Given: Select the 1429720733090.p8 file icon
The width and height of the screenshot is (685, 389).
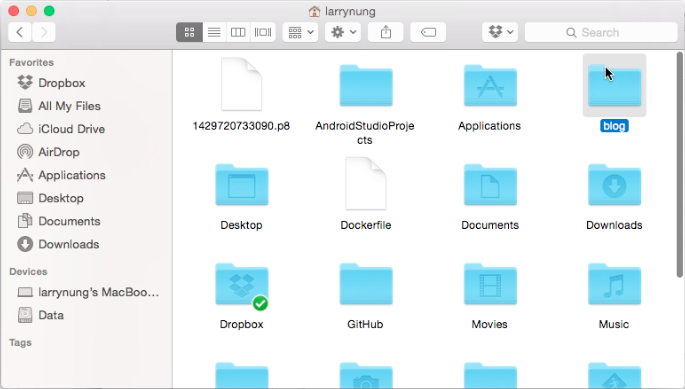Looking at the screenshot, I should point(242,84).
